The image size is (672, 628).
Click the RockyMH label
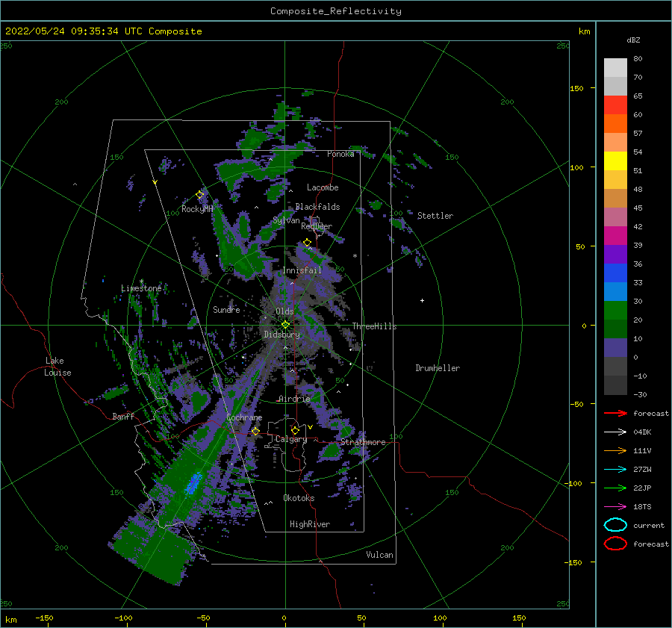pos(197,209)
